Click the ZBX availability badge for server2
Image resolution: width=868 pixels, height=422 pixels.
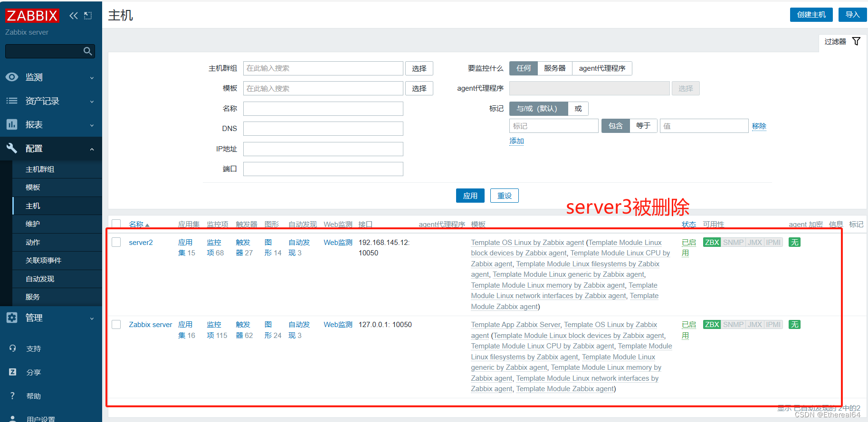coord(712,243)
